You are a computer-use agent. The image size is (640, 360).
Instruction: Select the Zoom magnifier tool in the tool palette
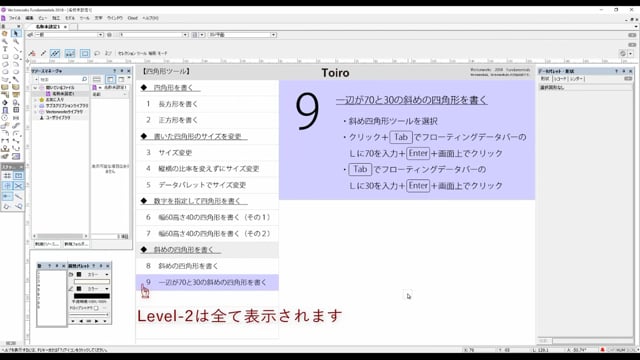pyautogui.click(x=5, y=41)
